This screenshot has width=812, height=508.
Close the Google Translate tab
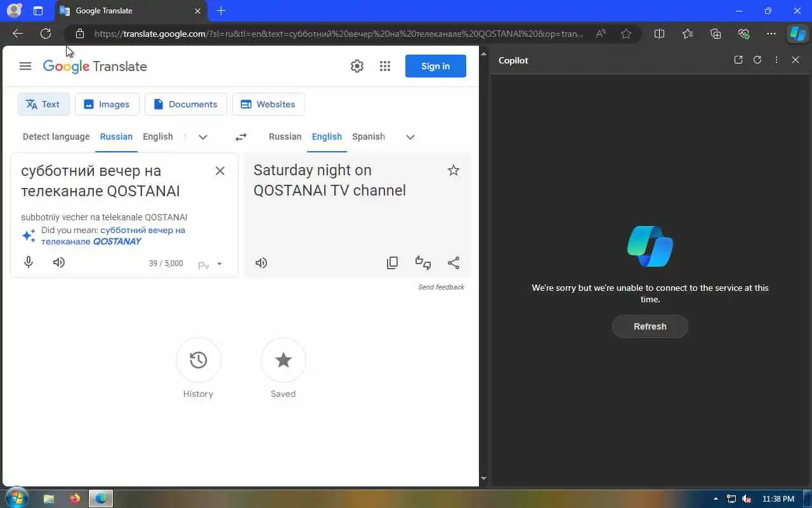coord(197,11)
